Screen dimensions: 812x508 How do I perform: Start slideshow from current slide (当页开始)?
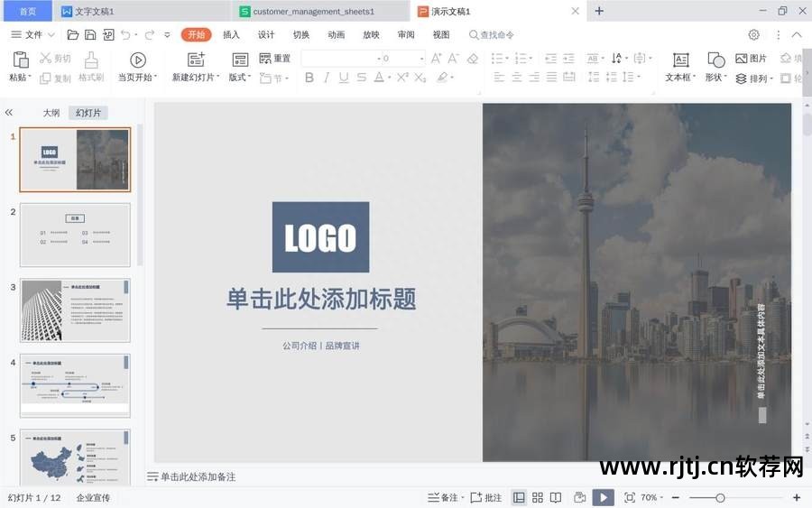pos(137,60)
